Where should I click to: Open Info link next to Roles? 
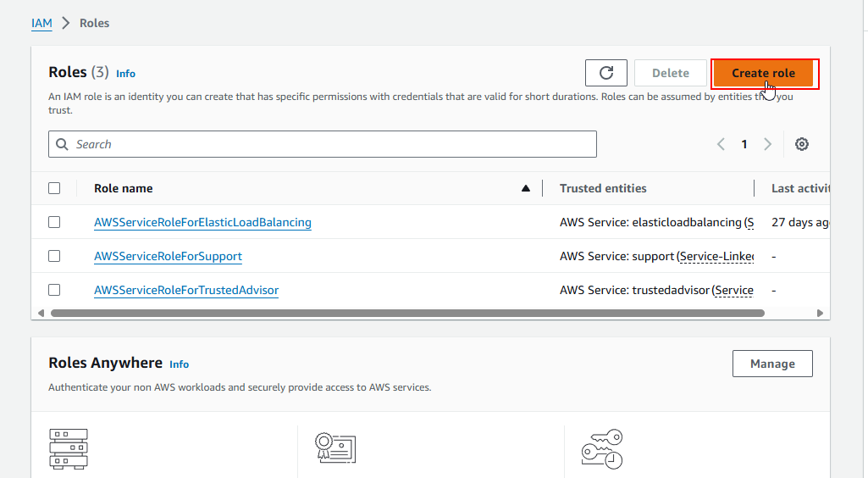(125, 74)
